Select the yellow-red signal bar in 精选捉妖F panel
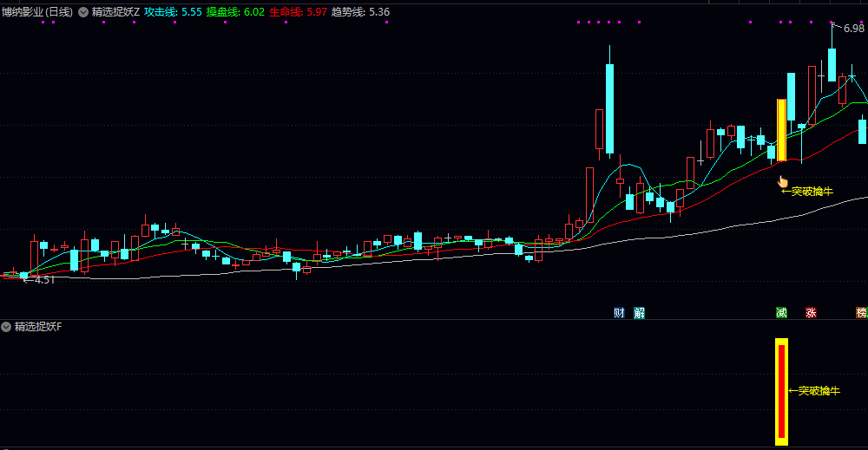Viewport: 868px width, 450px height. point(782,391)
